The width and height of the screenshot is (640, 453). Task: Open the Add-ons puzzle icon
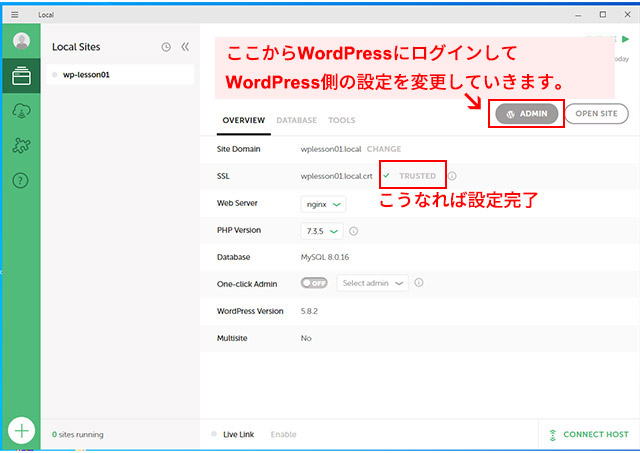tap(21, 145)
